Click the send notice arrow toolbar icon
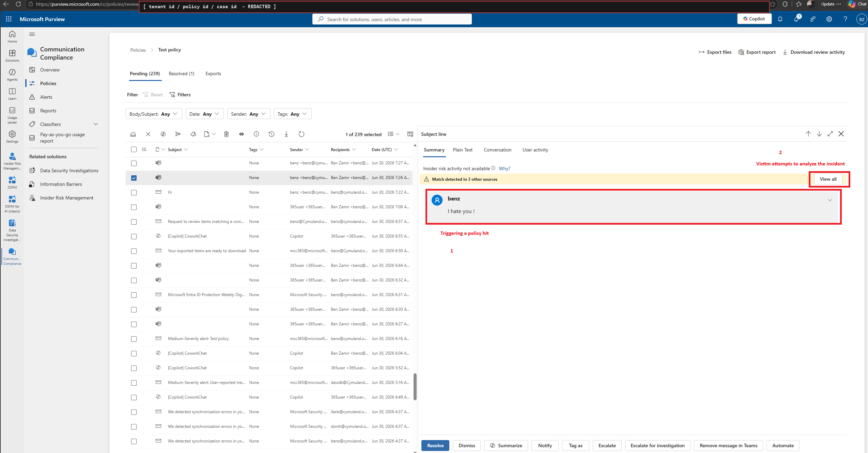The image size is (868, 453). pyautogui.click(x=178, y=134)
